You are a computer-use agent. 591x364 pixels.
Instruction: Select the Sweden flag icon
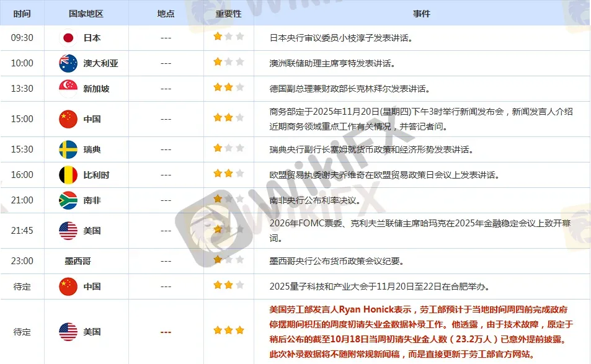pos(68,149)
